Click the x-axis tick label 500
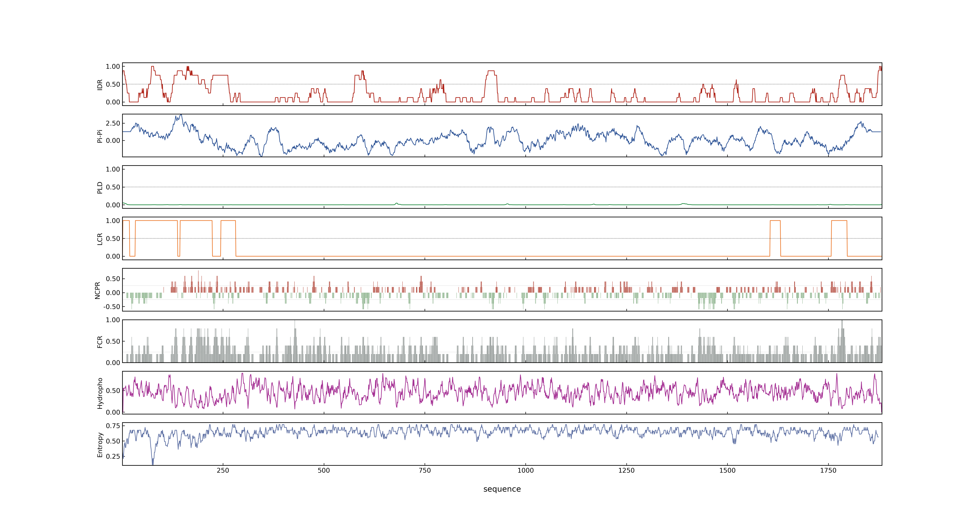 click(324, 470)
